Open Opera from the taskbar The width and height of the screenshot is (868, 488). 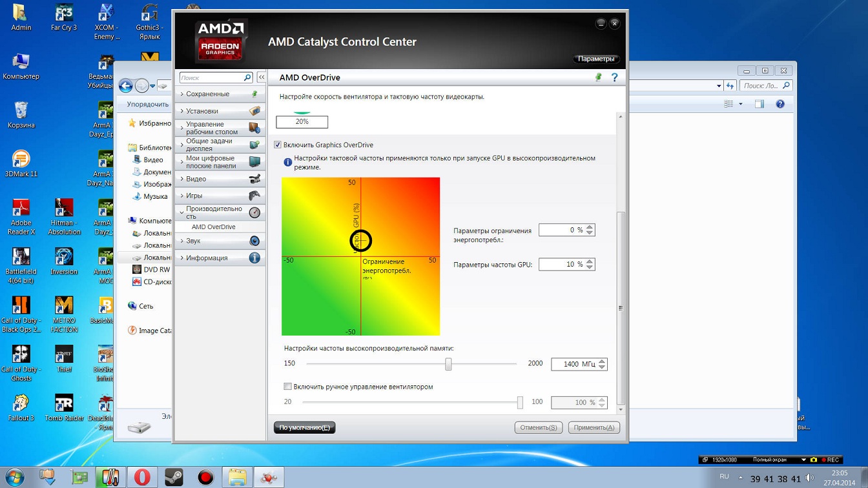pos(142,477)
